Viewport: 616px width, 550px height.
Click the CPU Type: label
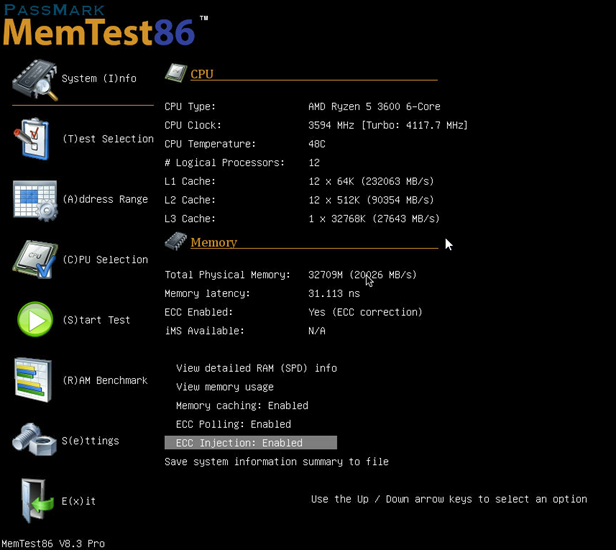pos(190,106)
